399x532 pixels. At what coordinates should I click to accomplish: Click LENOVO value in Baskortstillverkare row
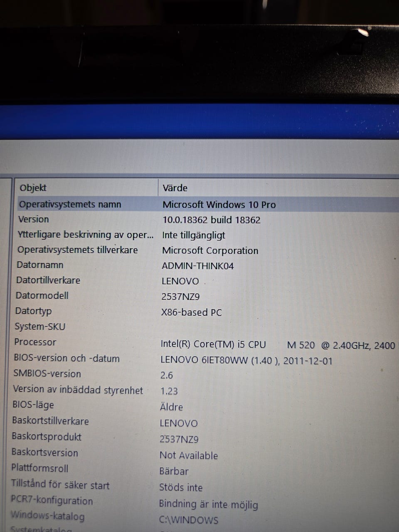(178, 423)
